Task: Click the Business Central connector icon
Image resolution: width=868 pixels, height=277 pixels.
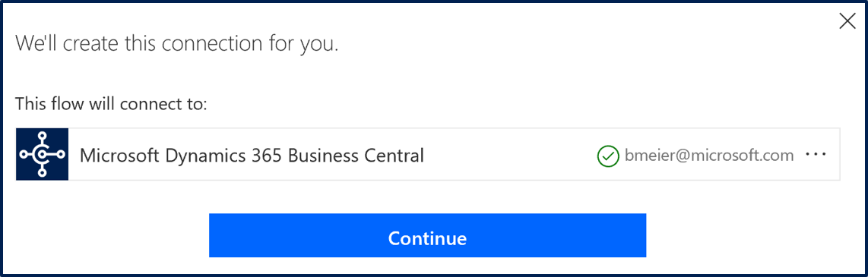Action: (x=42, y=154)
